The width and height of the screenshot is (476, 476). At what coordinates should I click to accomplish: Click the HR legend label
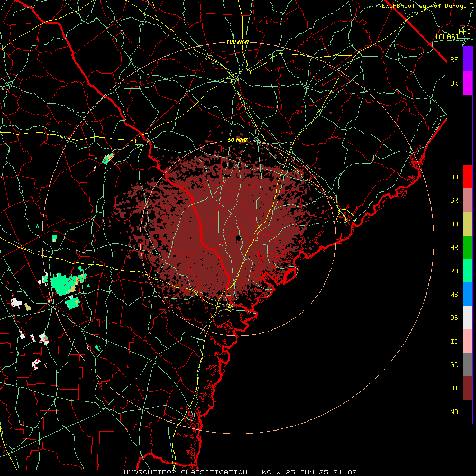pos(454,248)
